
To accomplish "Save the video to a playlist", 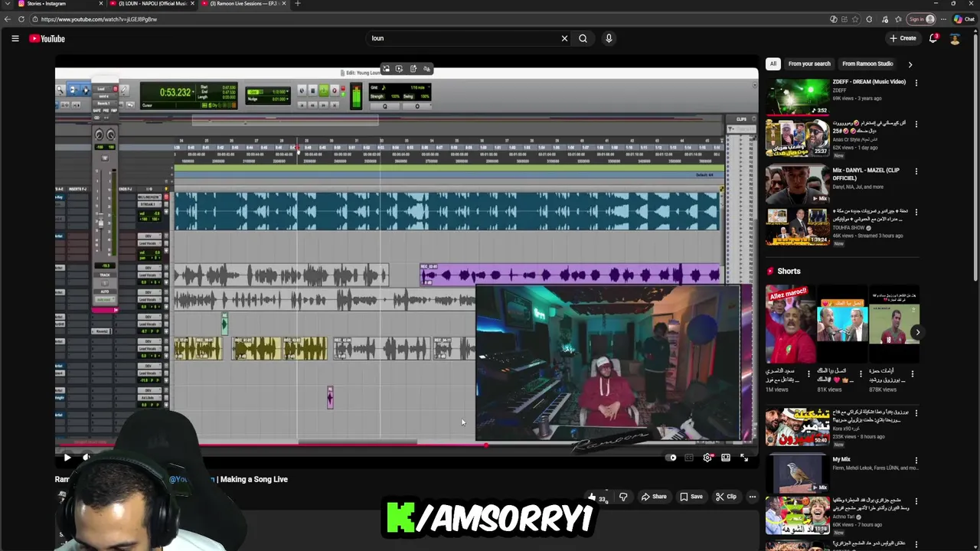I will [691, 497].
